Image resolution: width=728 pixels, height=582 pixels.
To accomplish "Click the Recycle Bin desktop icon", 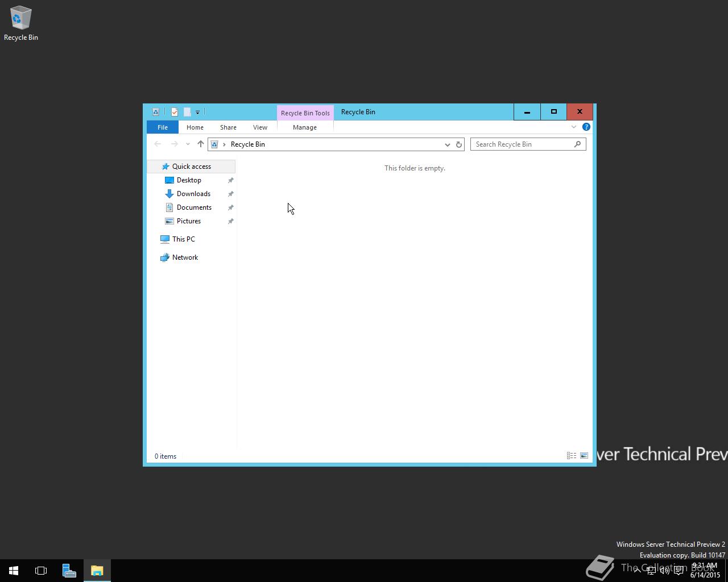I will 21,23.
